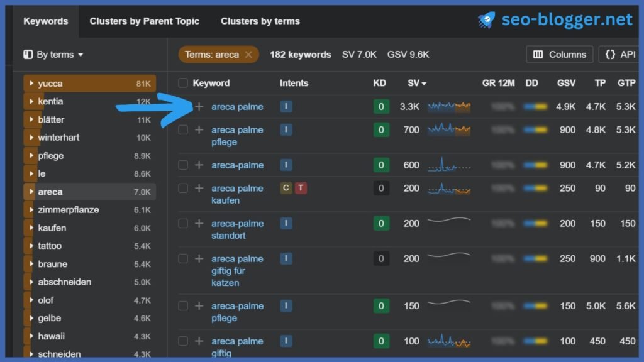Click Informational badge for 'areca-palme standort'
The height and width of the screenshot is (362, 644).
coord(286,223)
